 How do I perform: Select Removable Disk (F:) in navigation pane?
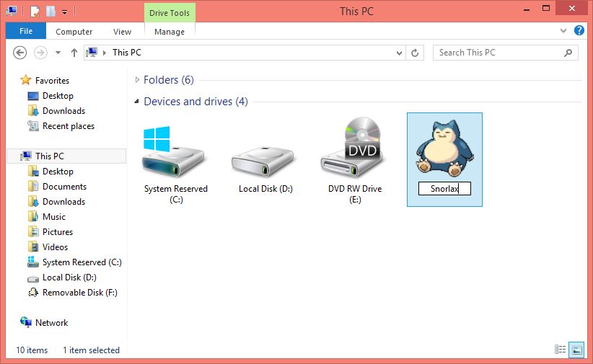79,293
